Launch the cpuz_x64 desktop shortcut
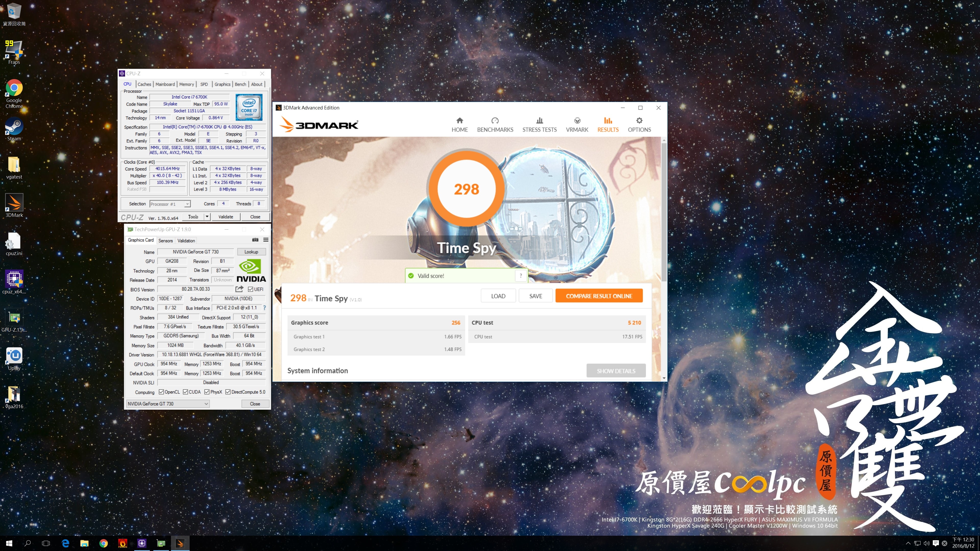This screenshot has height=551, width=980. 14,282
